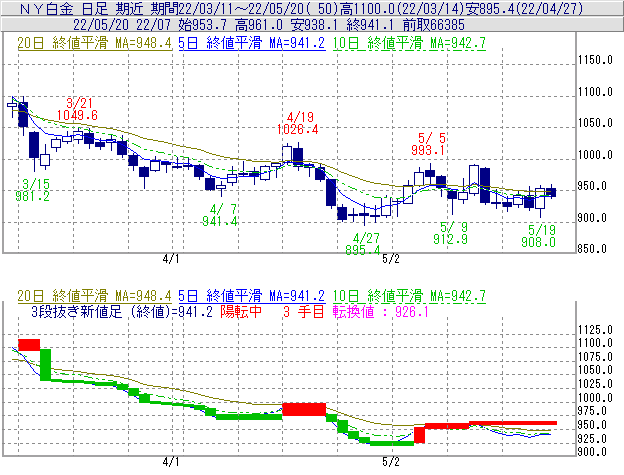
Task: Click the 安938.1 value in header
Action: pos(314,25)
